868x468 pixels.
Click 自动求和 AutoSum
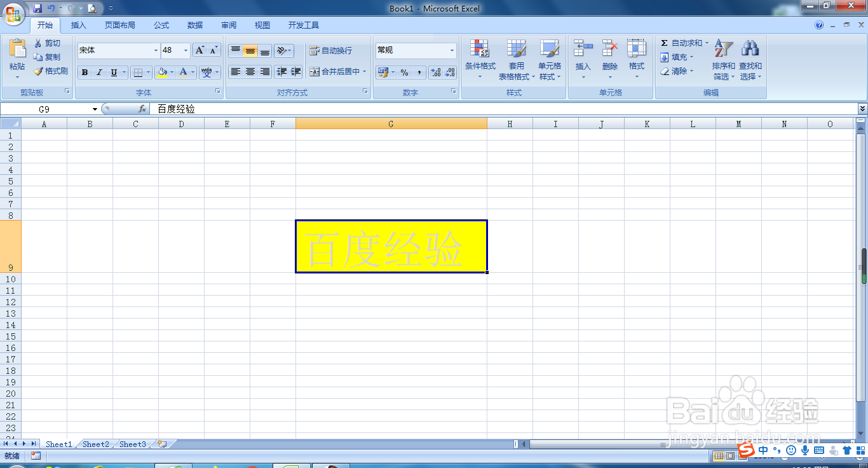pos(684,43)
